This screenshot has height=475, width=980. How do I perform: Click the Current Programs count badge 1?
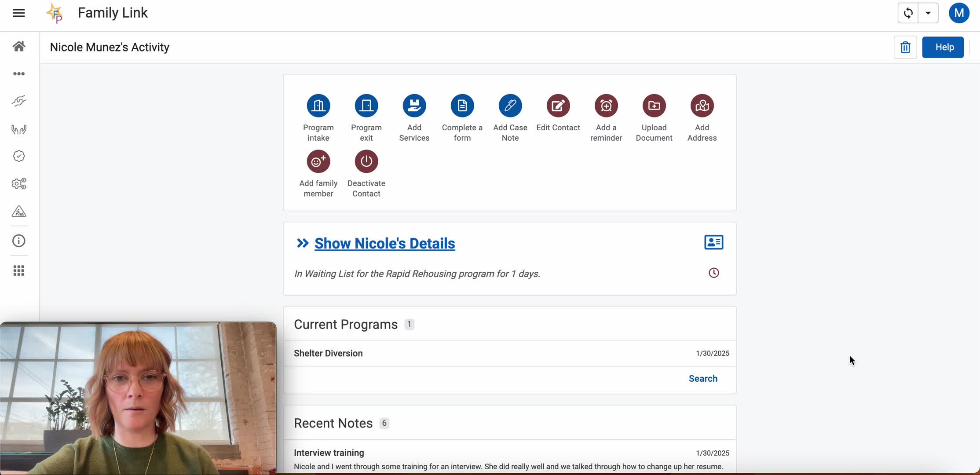[x=409, y=325]
